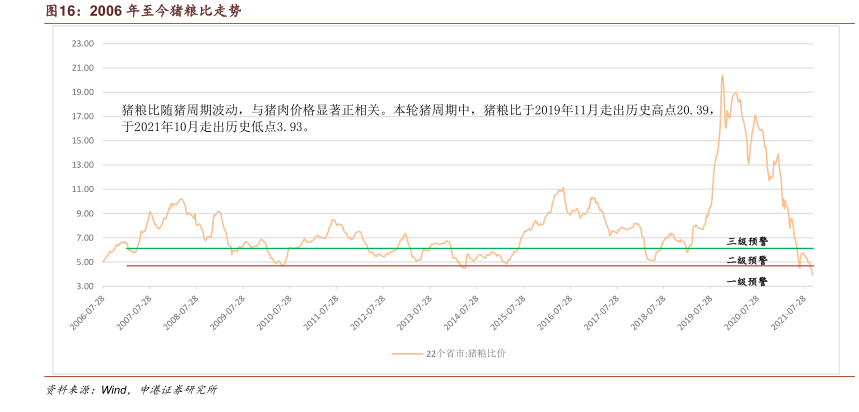Click the historic peak of the orange line
Viewport: 859px width, 412px height.
722,76
